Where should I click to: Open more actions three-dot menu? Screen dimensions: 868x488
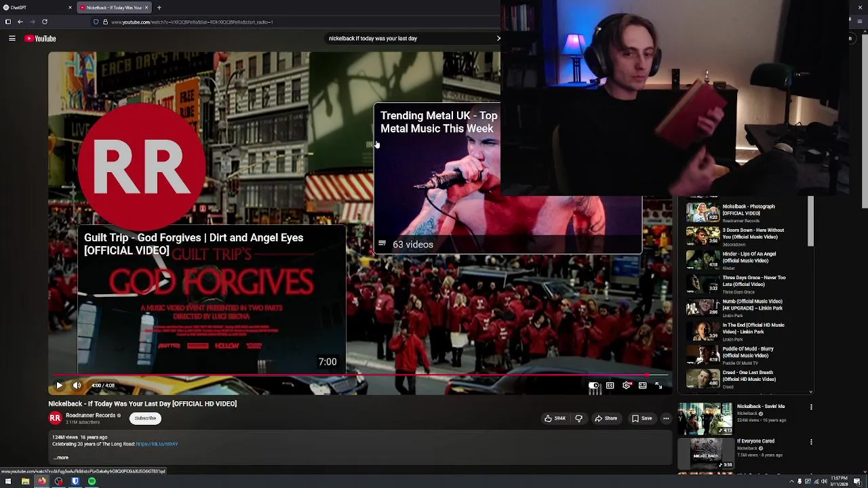(x=666, y=418)
